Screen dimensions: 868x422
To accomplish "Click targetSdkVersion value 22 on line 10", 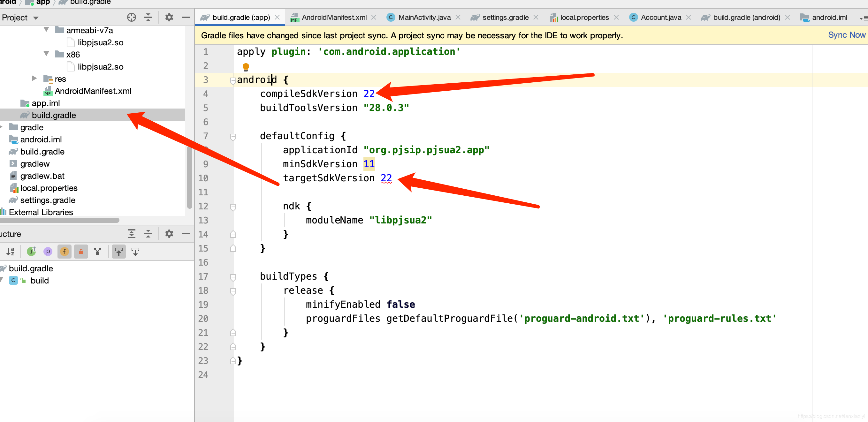I will click(x=386, y=178).
